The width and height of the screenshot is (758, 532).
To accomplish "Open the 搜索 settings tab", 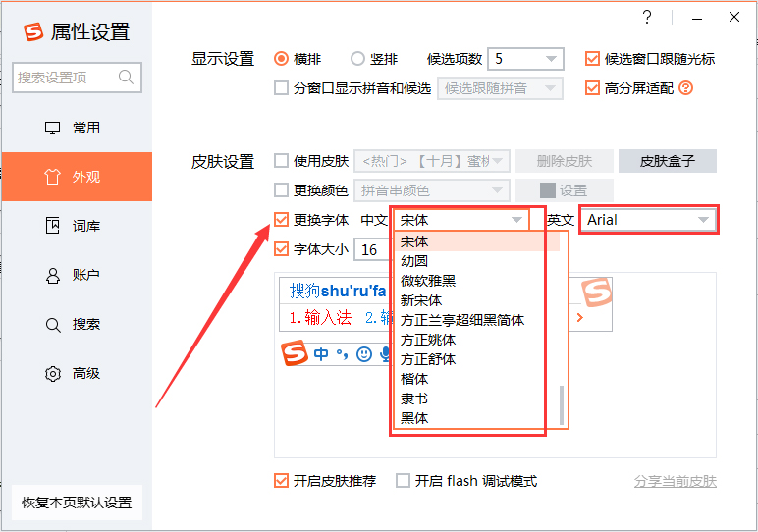I will (78, 325).
